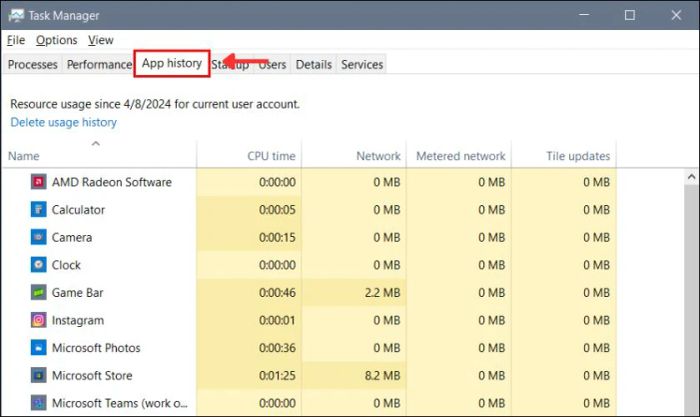Minimize the Task Manager window
The image size is (700, 417).
pyautogui.click(x=584, y=15)
